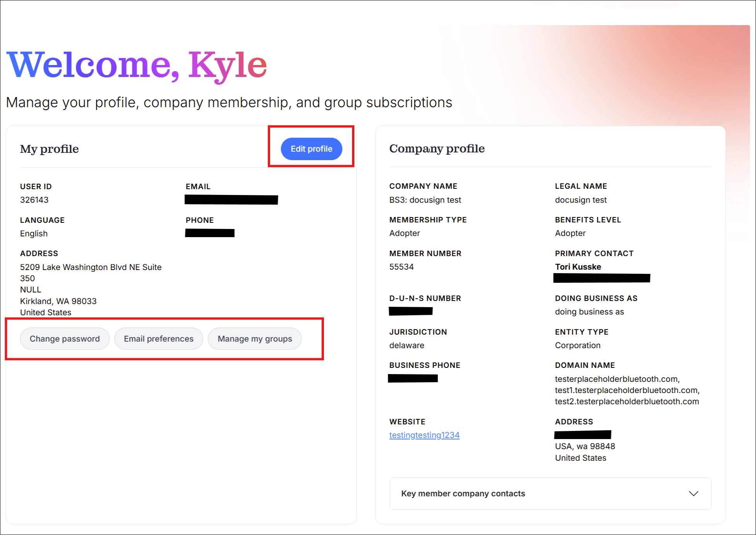Select the User ID value 326143
756x535 pixels.
point(34,200)
